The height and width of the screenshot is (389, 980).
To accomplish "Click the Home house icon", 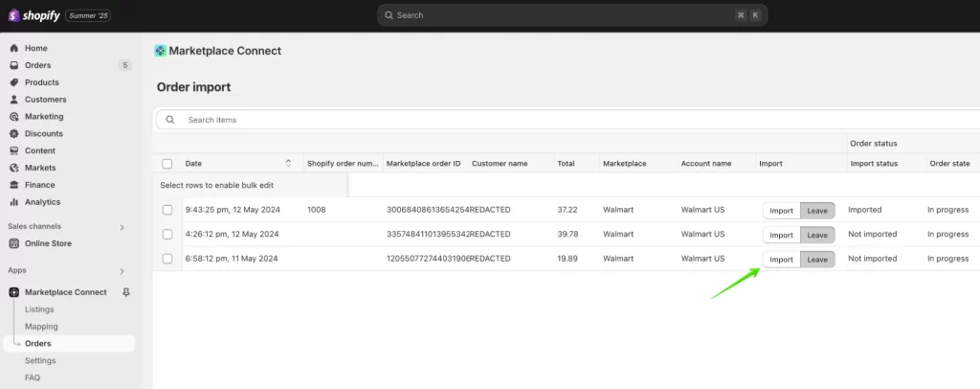I will pos(13,48).
